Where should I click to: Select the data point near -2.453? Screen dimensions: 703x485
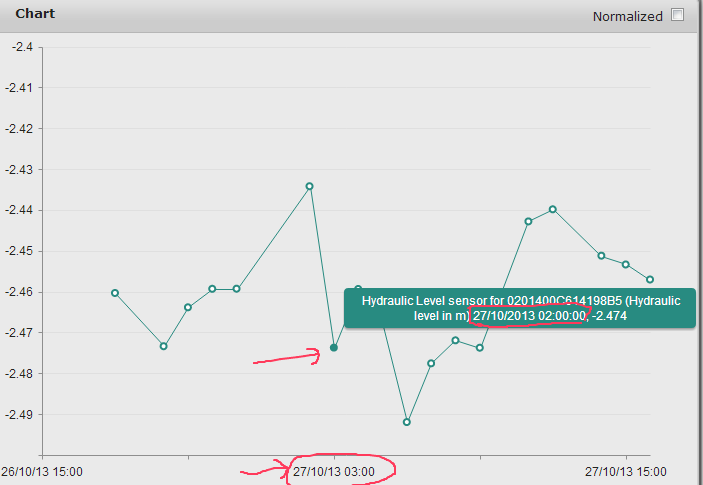(625, 264)
